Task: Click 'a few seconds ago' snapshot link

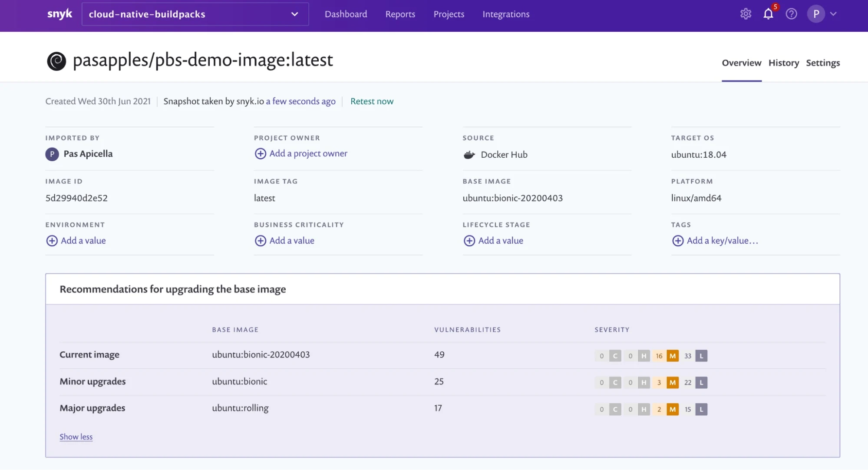Action: (x=300, y=101)
